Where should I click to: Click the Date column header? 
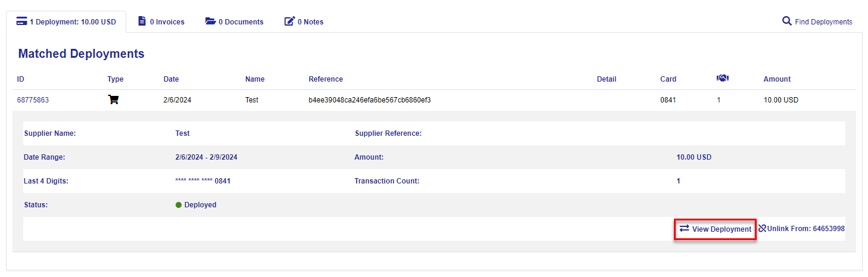pos(171,79)
